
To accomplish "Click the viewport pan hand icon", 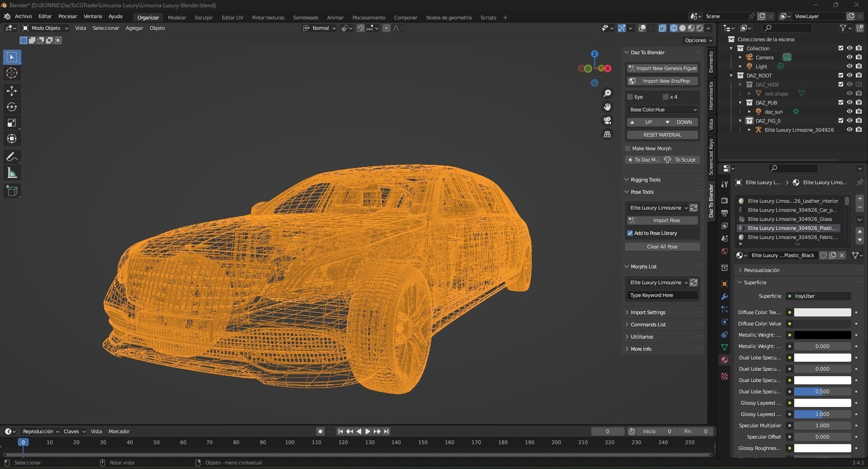I will (607, 107).
